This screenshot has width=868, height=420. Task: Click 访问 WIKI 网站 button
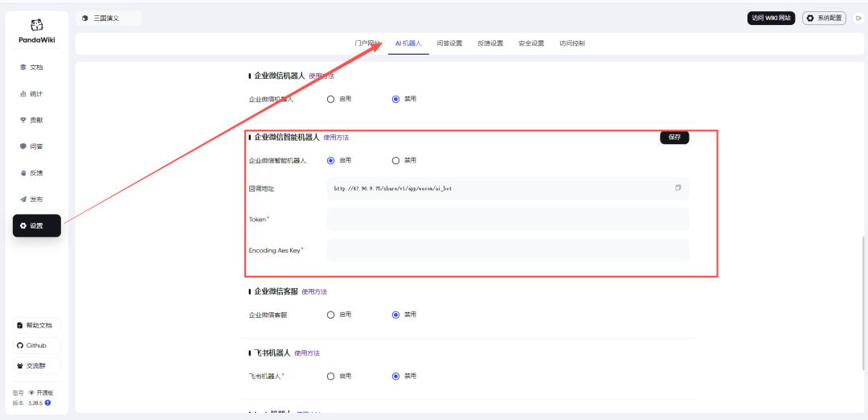tap(771, 18)
